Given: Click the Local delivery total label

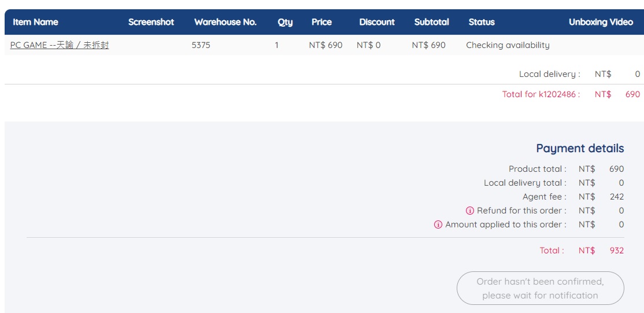Looking at the screenshot, I should coord(525,183).
